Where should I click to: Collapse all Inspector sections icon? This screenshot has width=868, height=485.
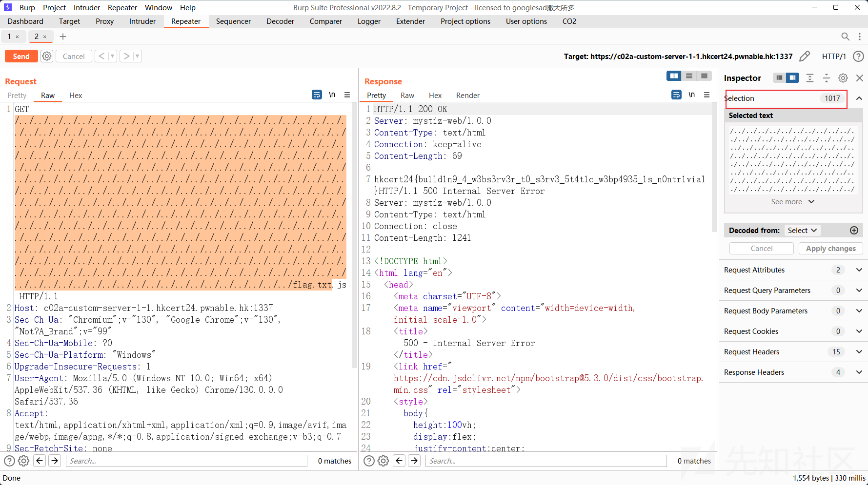click(x=827, y=78)
